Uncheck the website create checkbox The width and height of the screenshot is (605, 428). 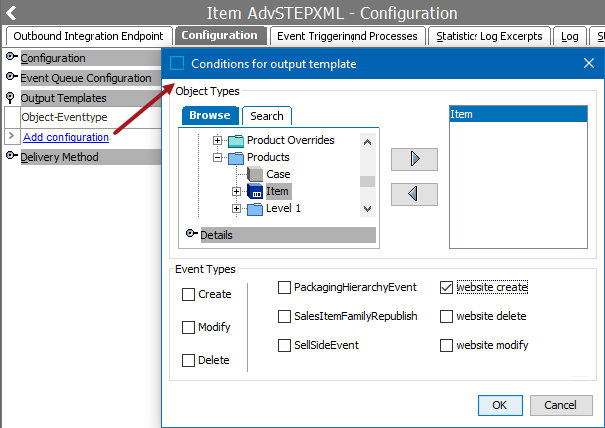pos(446,287)
